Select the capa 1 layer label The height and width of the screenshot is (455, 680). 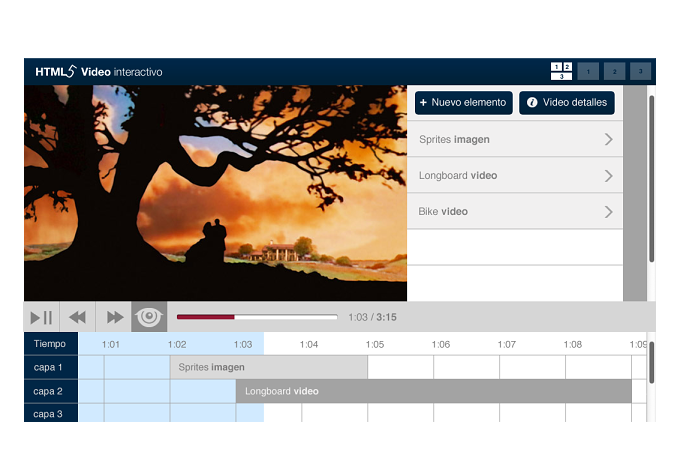(51, 367)
